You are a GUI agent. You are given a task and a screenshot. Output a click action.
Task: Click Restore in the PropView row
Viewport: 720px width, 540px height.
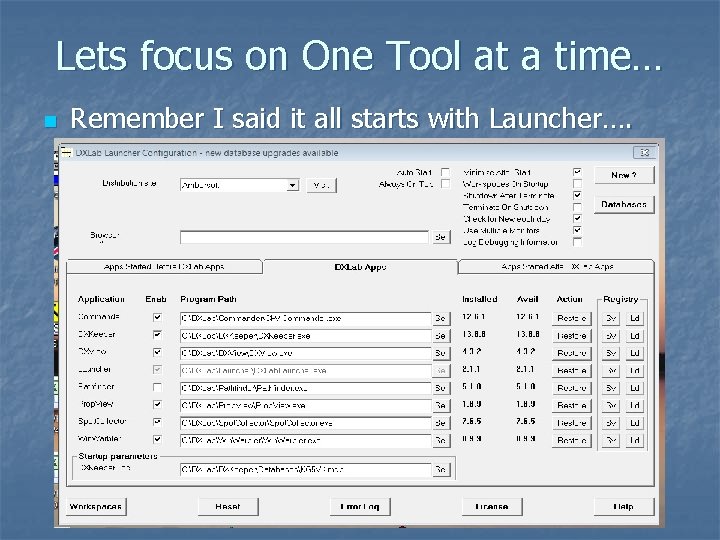point(572,405)
